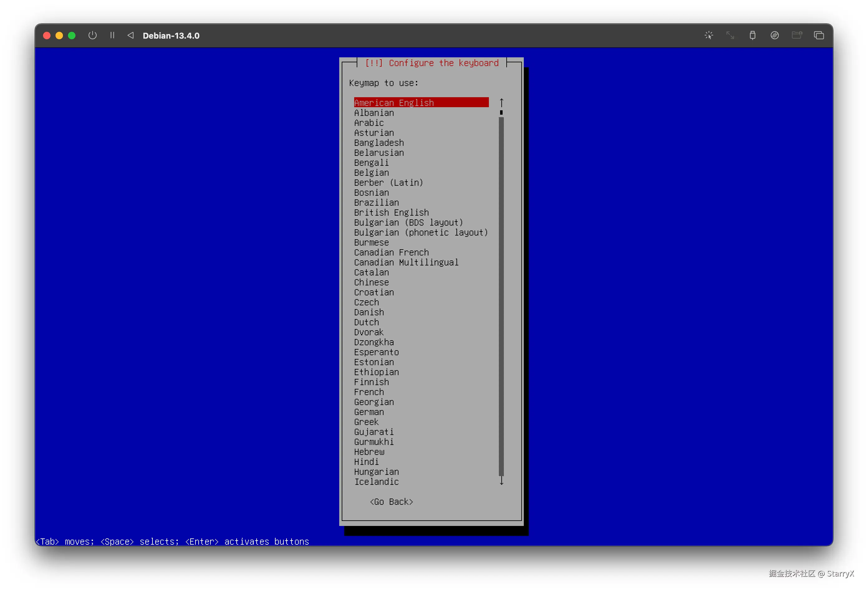This screenshot has height=592, width=868.
Task: Click the restart VM triangle icon
Action: pos(130,36)
